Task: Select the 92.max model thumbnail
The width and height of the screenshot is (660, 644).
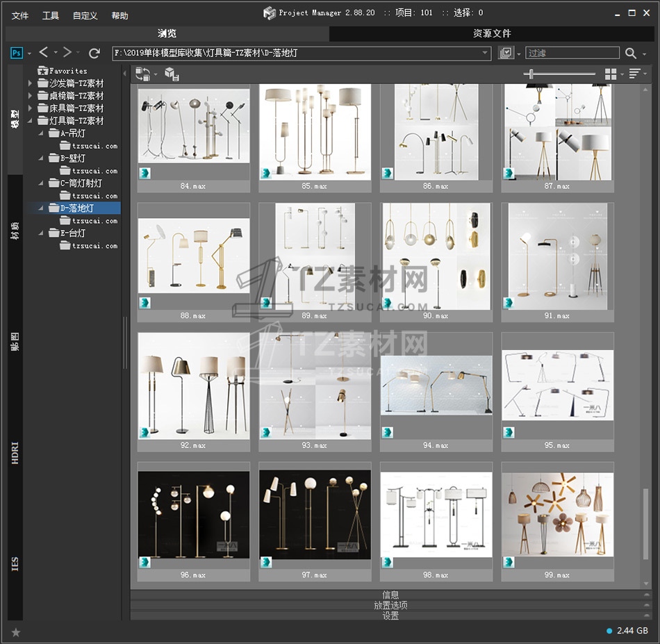Action: (193, 386)
